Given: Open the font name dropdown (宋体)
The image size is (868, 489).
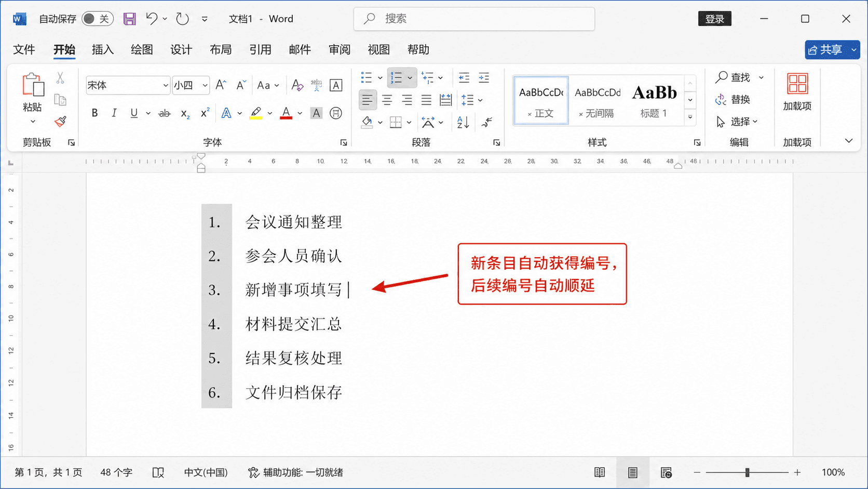Looking at the screenshot, I should pos(165,85).
